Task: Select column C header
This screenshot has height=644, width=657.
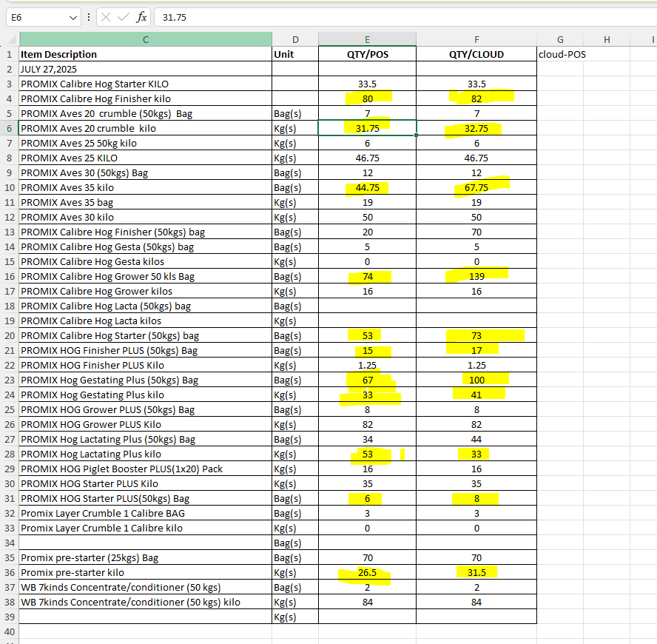Action: point(145,39)
